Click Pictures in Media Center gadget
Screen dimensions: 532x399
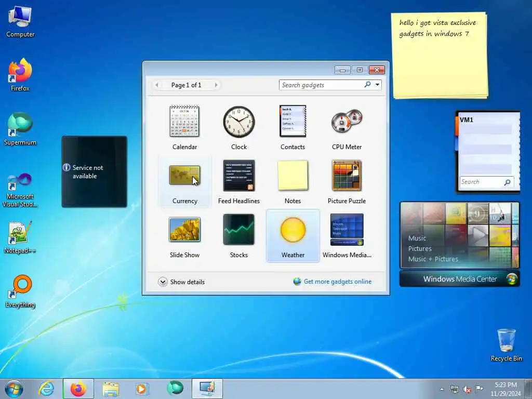tap(420, 249)
